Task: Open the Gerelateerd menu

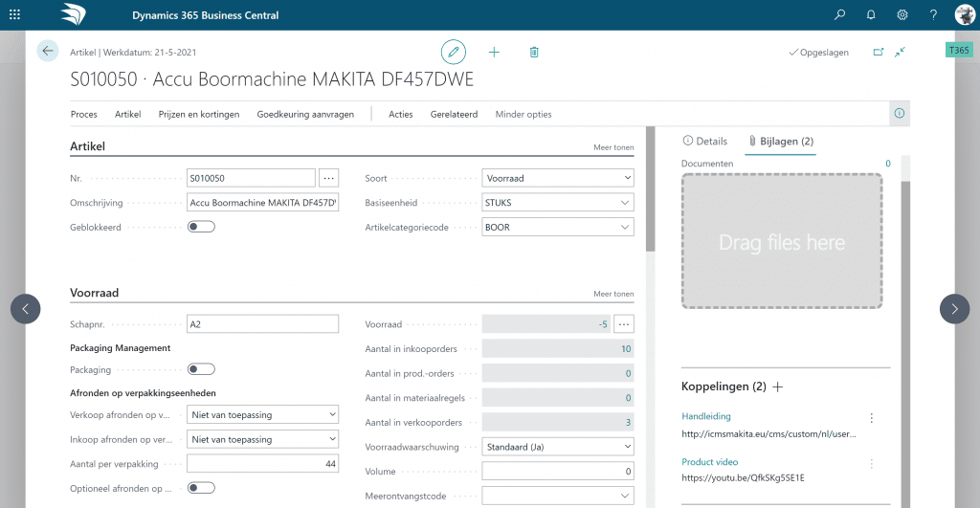Action: (x=454, y=115)
